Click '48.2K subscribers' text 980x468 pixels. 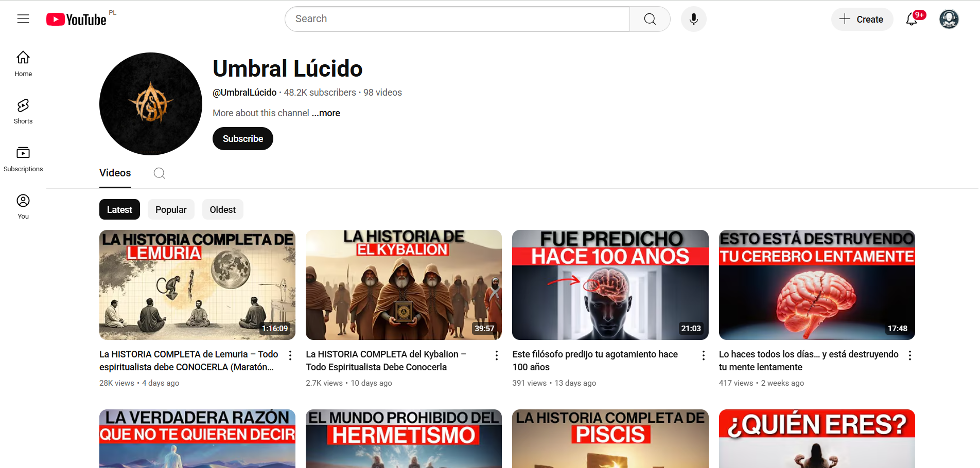coord(320,93)
